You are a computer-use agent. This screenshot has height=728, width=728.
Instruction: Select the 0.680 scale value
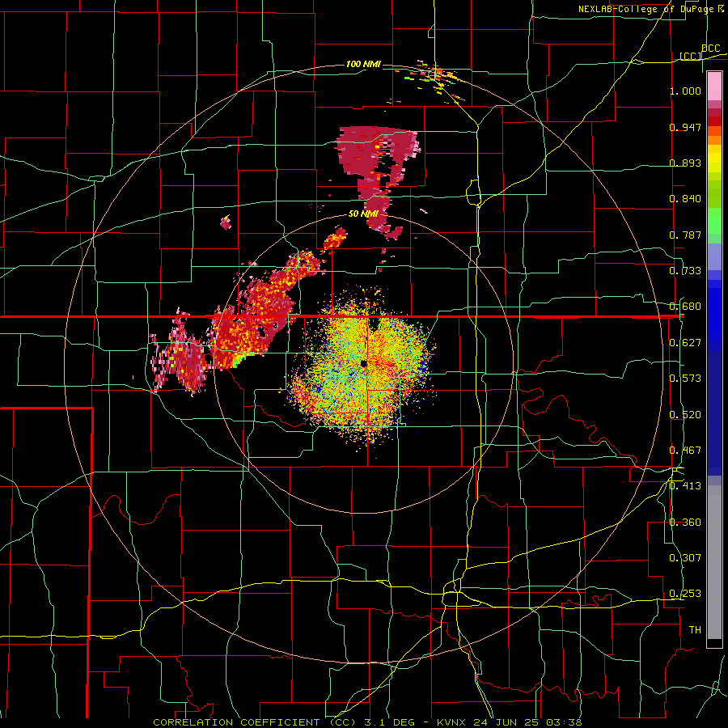click(x=685, y=307)
